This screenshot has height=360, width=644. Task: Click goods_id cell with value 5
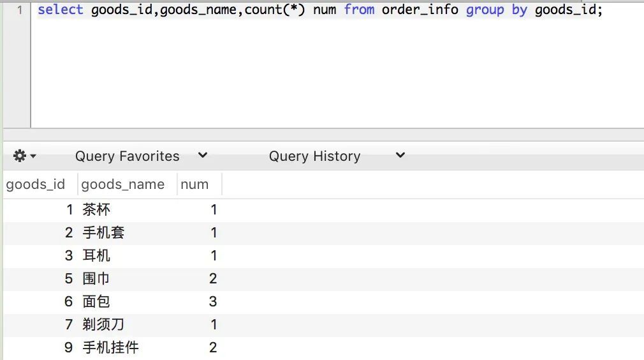pyautogui.click(x=69, y=278)
